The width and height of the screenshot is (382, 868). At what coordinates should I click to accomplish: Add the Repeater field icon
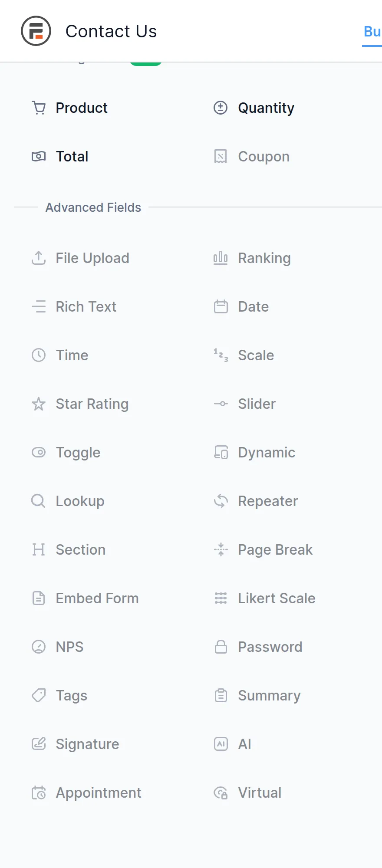[x=221, y=501]
